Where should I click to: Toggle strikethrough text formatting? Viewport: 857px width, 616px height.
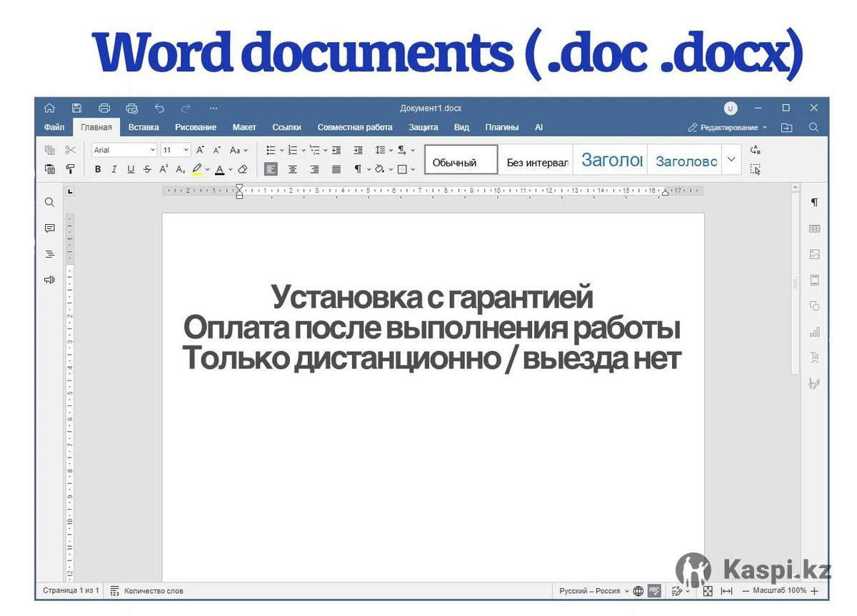tap(147, 169)
